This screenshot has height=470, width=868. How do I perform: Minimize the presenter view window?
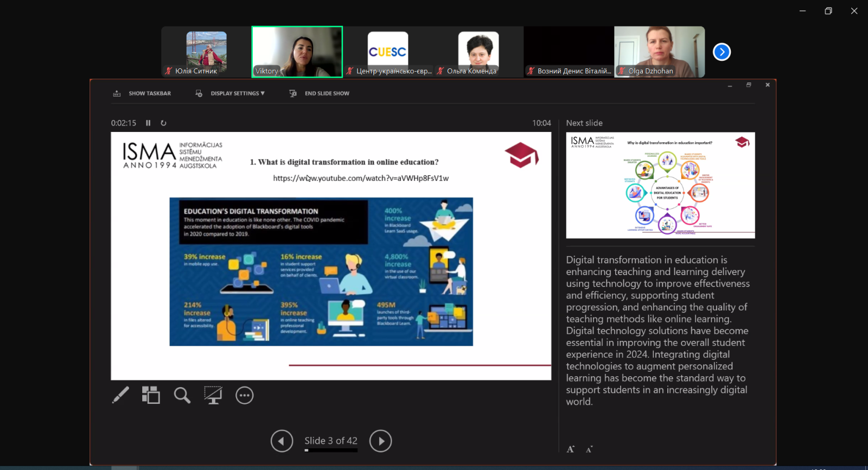[x=730, y=85]
